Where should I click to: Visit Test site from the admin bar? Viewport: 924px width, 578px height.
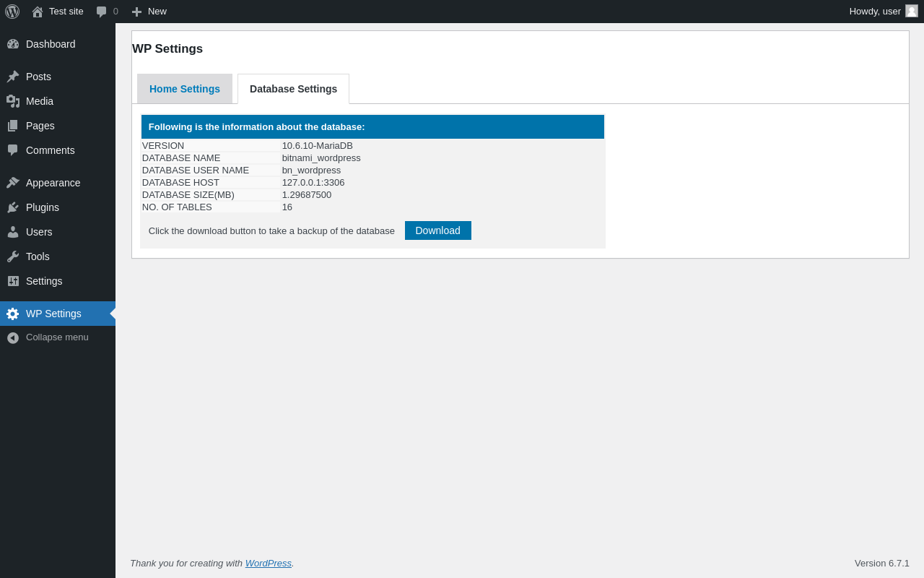(58, 12)
